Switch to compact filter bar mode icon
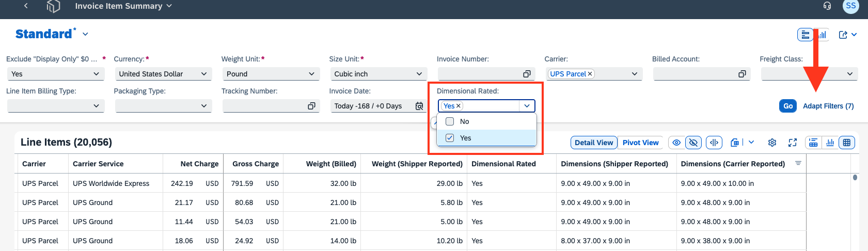Viewport: 868px width, 251px height. pos(806,35)
